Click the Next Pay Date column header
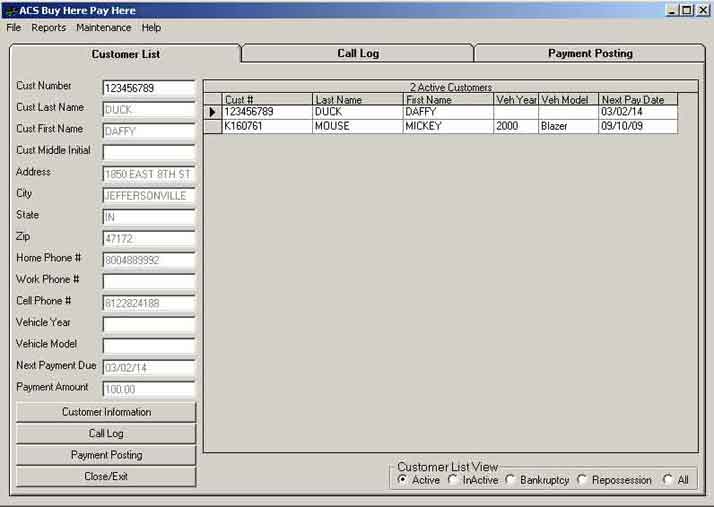 tap(638, 99)
